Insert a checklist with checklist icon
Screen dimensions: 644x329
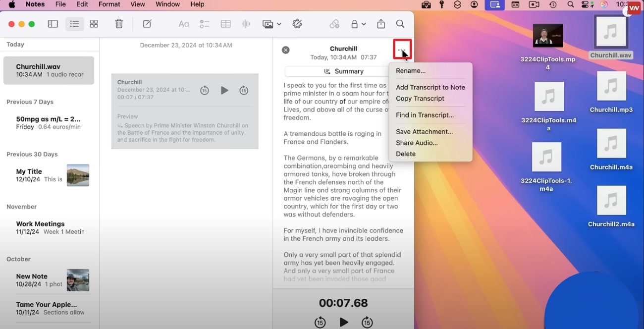(x=205, y=24)
